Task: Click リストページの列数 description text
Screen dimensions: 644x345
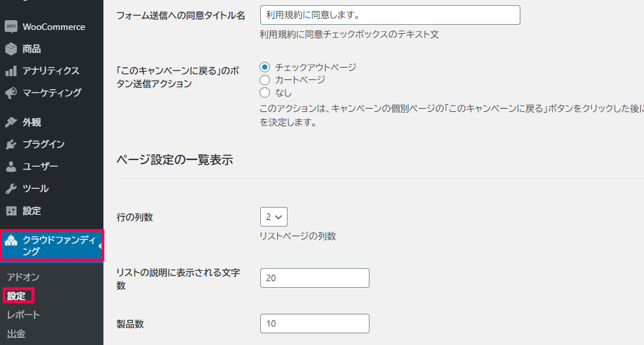Action: tap(298, 236)
